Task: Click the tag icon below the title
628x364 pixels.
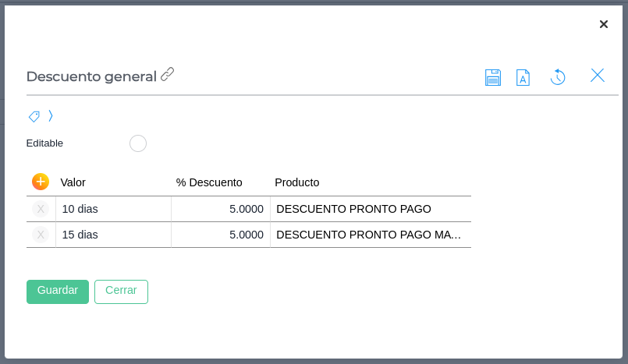Action: click(x=34, y=116)
